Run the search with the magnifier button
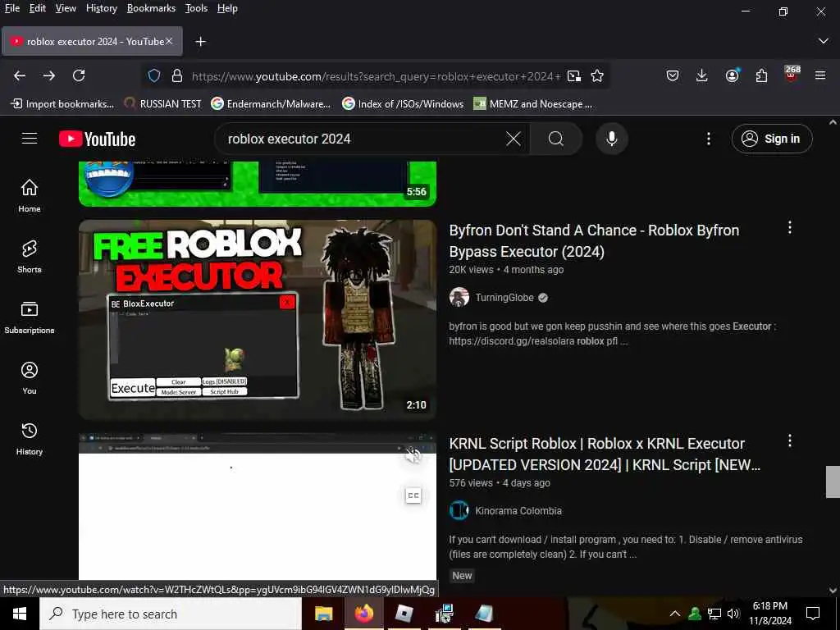Image resolution: width=840 pixels, height=630 pixels. tap(555, 139)
